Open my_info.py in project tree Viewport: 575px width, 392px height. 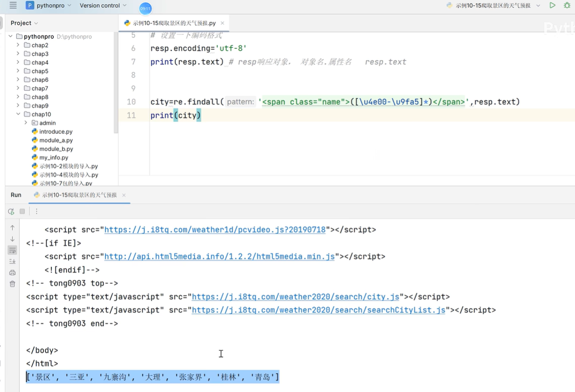(53, 157)
